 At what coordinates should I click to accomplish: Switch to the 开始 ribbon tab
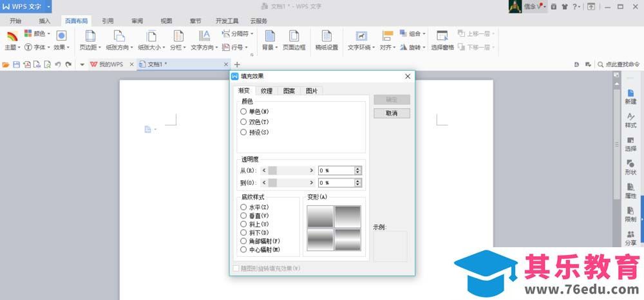click(x=15, y=21)
